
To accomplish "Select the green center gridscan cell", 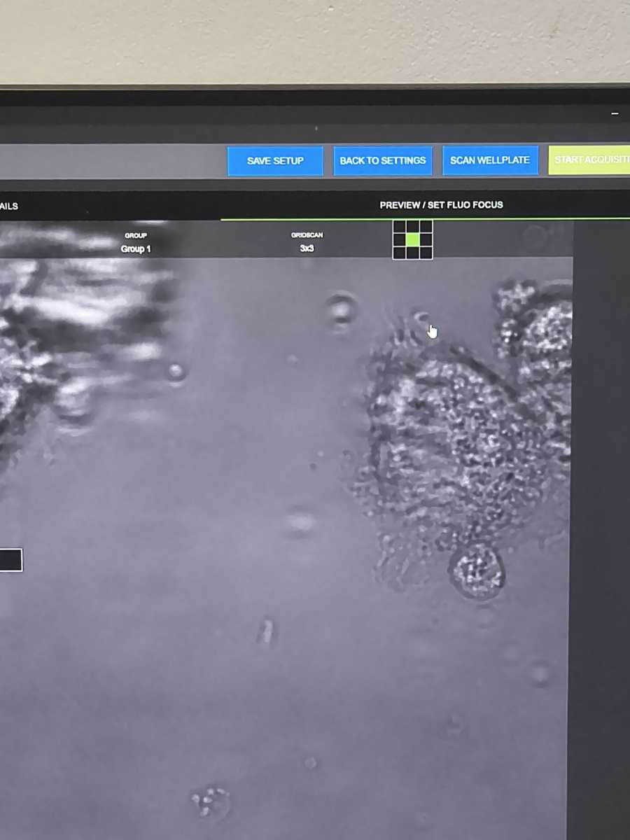I will pos(412,240).
